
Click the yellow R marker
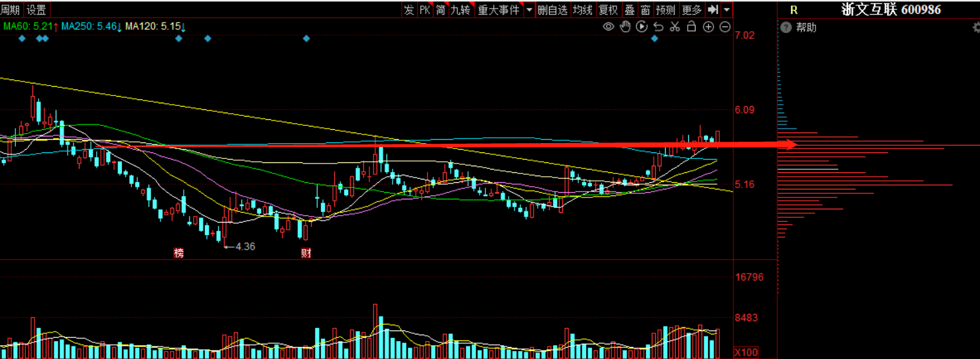coord(794,9)
